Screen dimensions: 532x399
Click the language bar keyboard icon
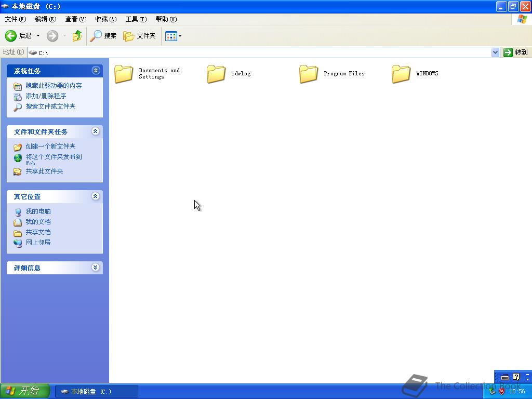tap(505, 377)
